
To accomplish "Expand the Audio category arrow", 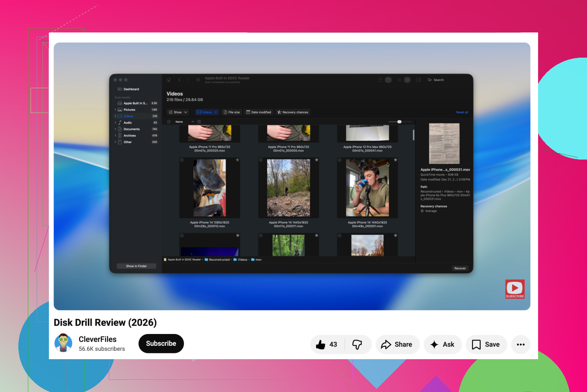I will pos(115,123).
